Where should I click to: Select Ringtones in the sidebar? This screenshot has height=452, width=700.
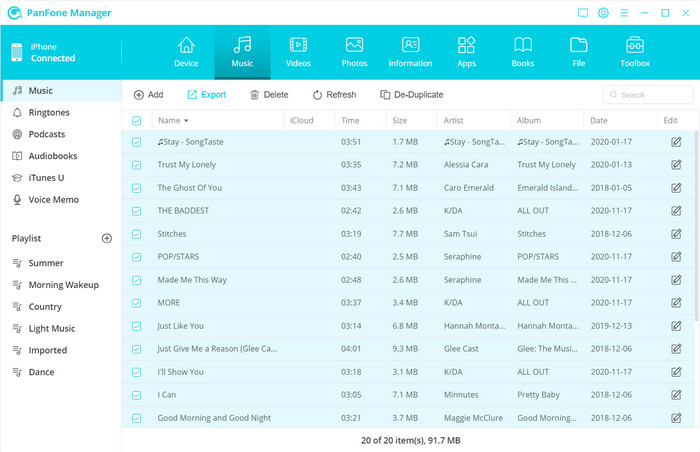[x=61, y=113]
